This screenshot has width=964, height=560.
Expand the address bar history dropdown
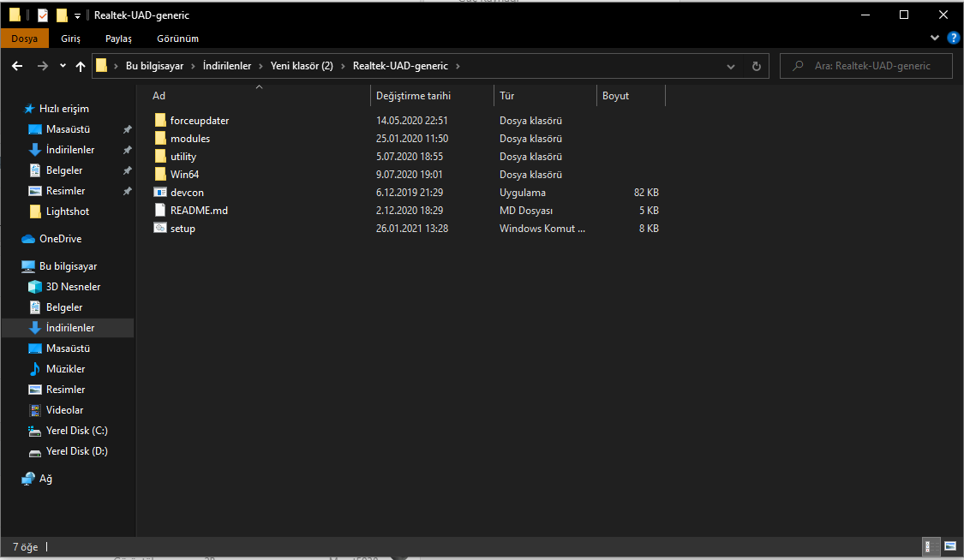pyautogui.click(x=730, y=66)
